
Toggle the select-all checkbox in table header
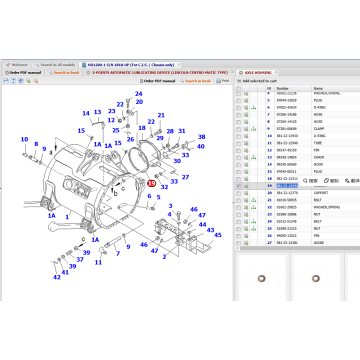tap(238, 88)
